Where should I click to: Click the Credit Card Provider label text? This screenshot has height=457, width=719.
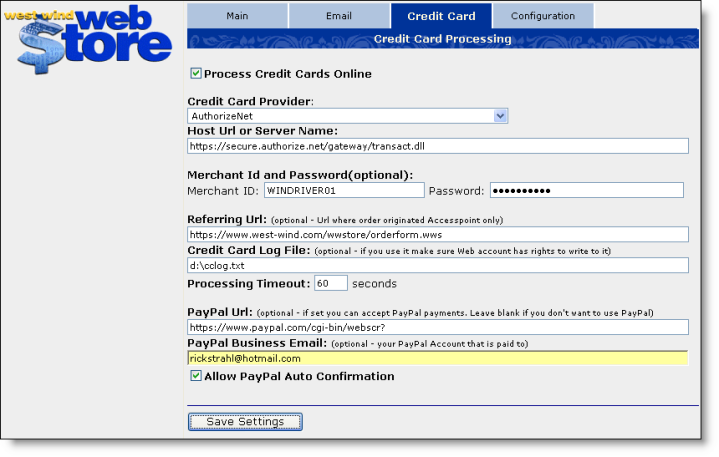click(x=250, y=101)
